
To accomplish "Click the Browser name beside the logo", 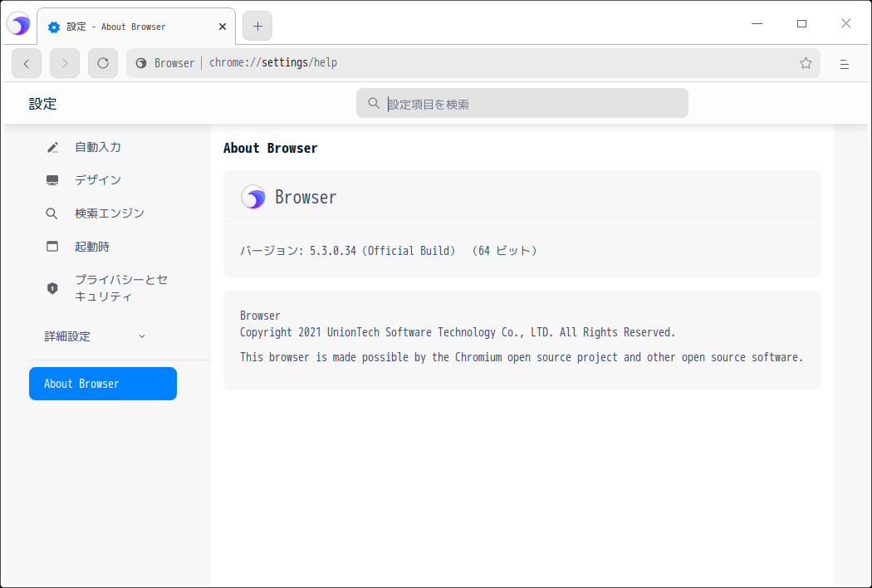I will [306, 198].
